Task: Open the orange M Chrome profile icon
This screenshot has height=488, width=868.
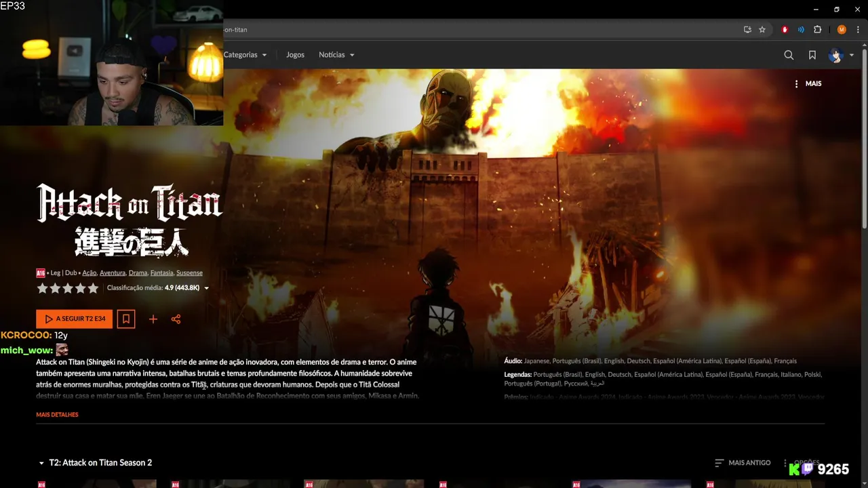Action: pyautogui.click(x=842, y=30)
